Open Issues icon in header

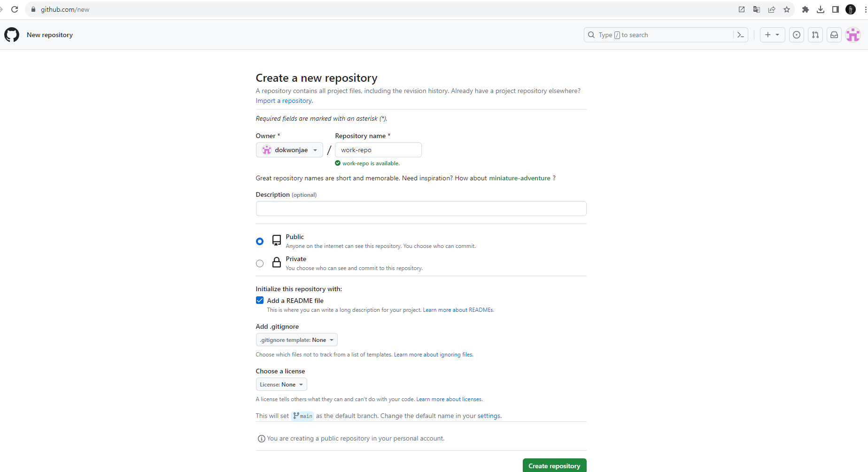click(797, 35)
